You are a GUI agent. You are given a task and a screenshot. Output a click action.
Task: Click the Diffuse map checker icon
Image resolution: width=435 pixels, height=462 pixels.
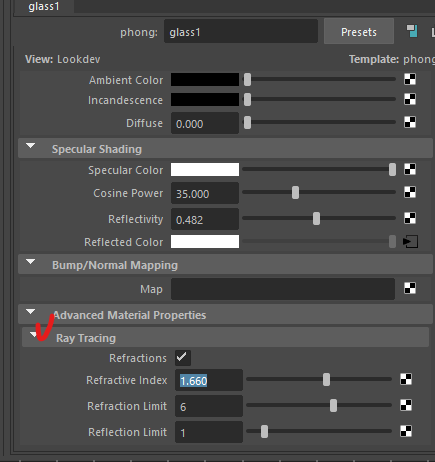pos(410,122)
